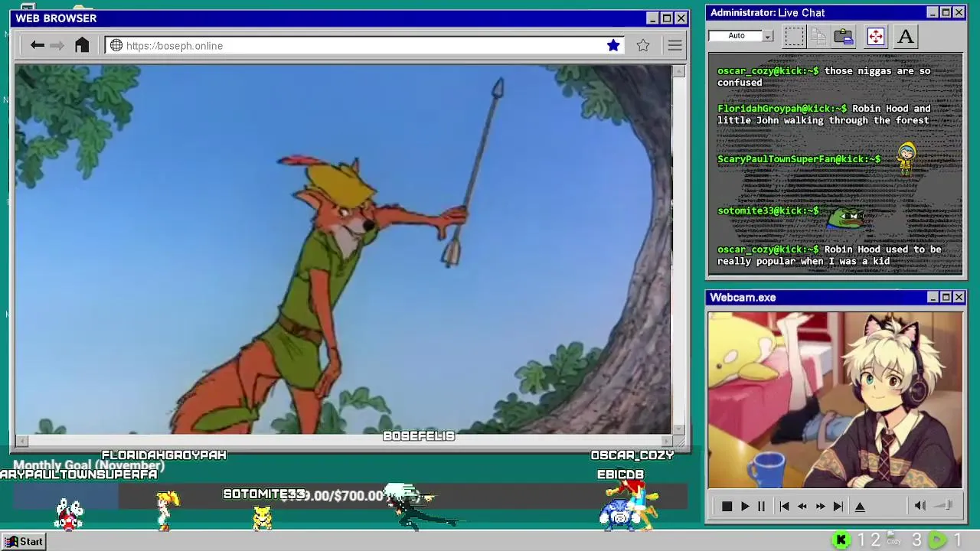The height and width of the screenshot is (551, 980).
Task: Click the browser scrollbar down arrow
Action: [x=678, y=429]
